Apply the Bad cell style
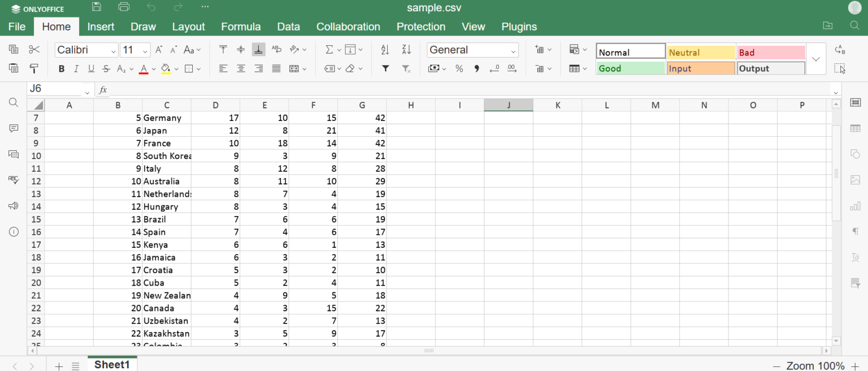 [x=770, y=53]
